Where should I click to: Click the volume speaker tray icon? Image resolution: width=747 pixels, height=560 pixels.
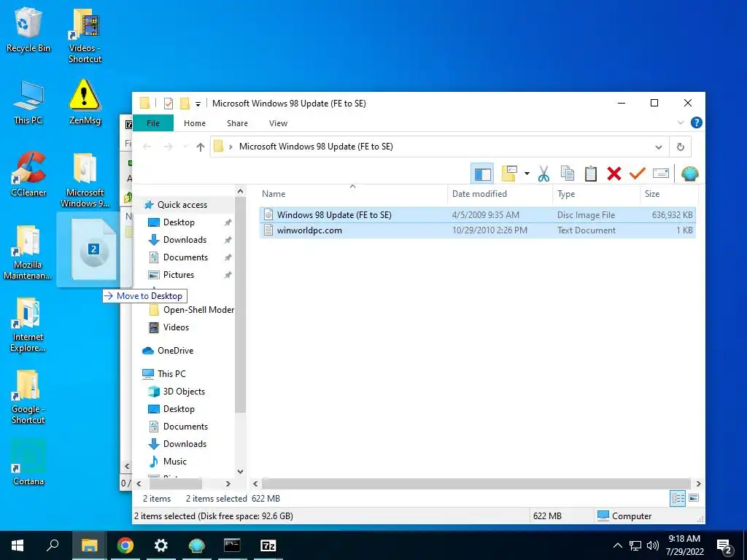653,545
